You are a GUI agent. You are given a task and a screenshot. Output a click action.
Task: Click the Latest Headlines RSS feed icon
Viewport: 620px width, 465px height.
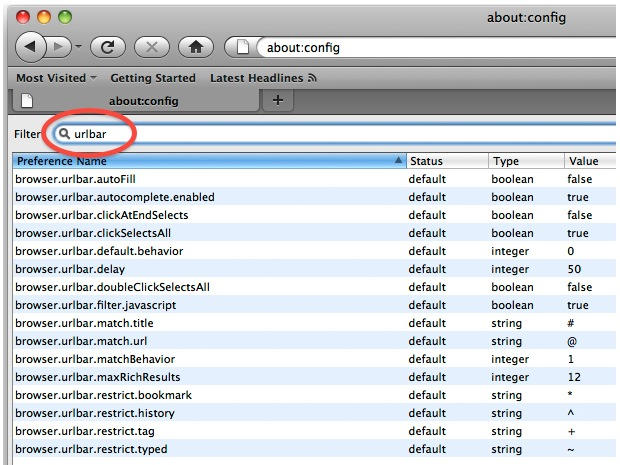click(312, 78)
